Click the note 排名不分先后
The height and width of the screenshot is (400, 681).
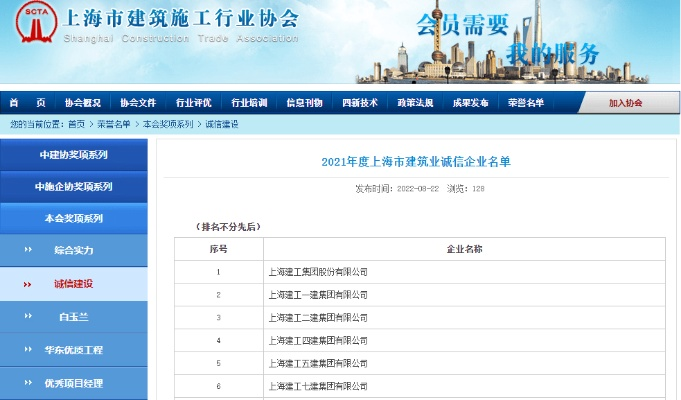pyautogui.click(x=228, y=227)
